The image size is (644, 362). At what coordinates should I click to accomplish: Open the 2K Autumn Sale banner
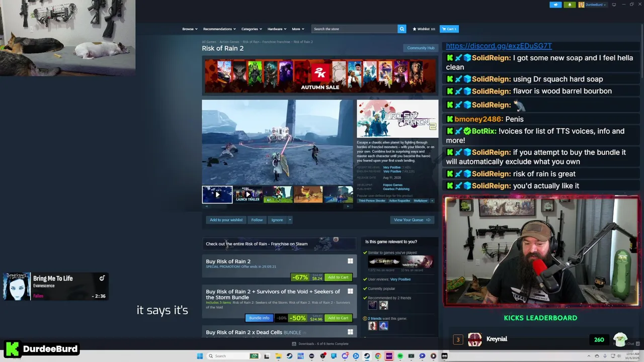(x=320, y=76)
